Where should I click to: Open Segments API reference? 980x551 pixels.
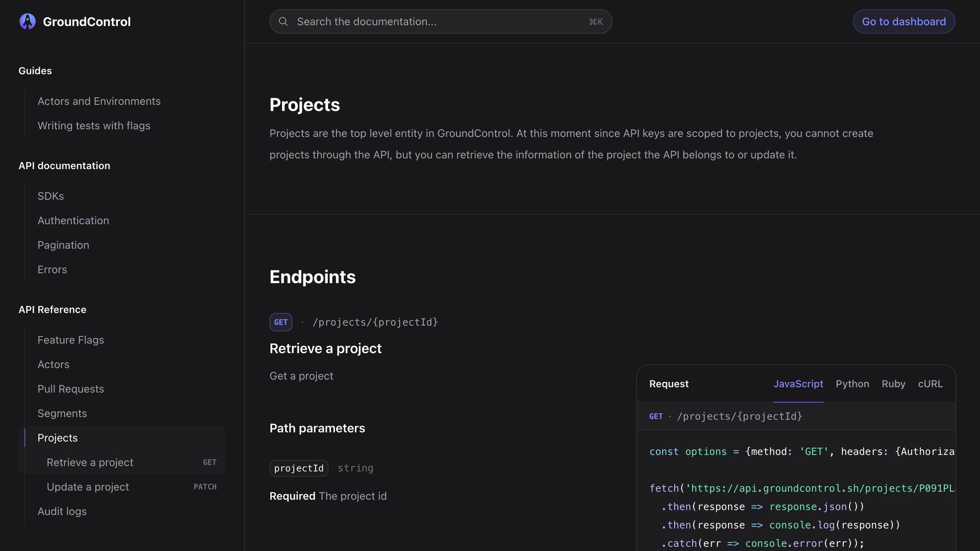pos(62,413)
